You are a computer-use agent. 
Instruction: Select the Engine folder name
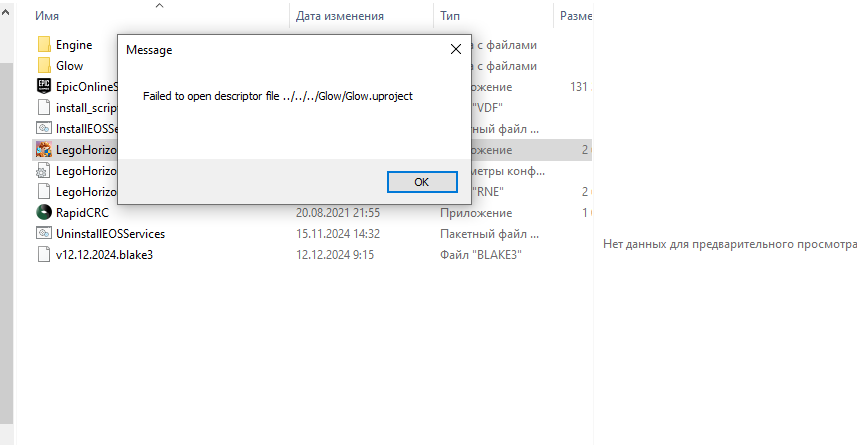74,45
